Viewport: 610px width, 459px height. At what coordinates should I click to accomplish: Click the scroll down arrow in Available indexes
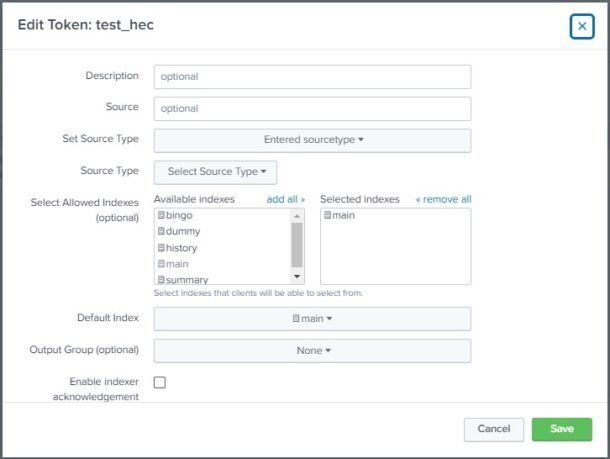[297, 276]
